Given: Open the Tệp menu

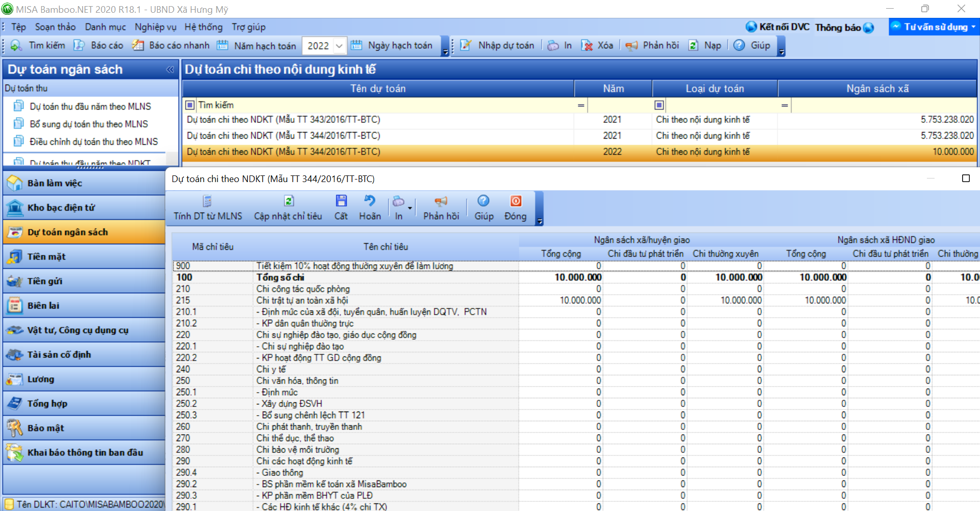Looking at the screenshot, I should point(19,27).
